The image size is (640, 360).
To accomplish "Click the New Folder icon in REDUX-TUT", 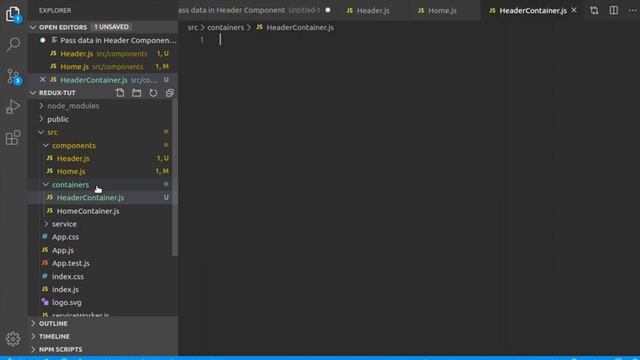I will [136, 93].
